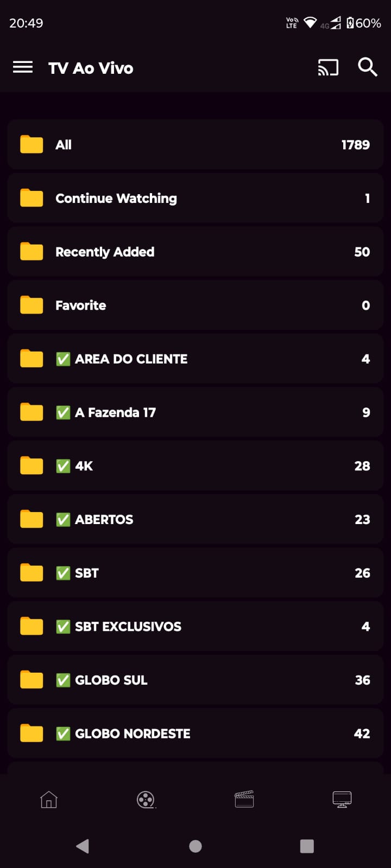The height and width of the screenshot is (868, 391).
Task: Open the search magnifier icon
Action: click(368, 67)
